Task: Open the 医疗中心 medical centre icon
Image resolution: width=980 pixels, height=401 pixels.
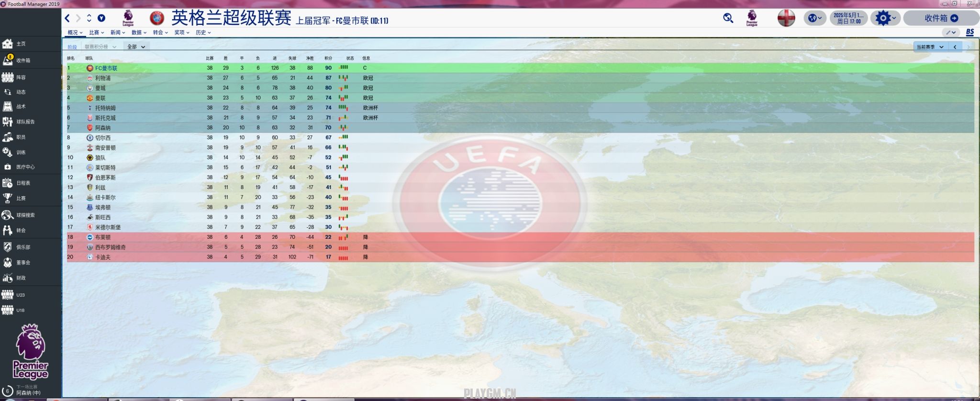Action: point(8,167)
